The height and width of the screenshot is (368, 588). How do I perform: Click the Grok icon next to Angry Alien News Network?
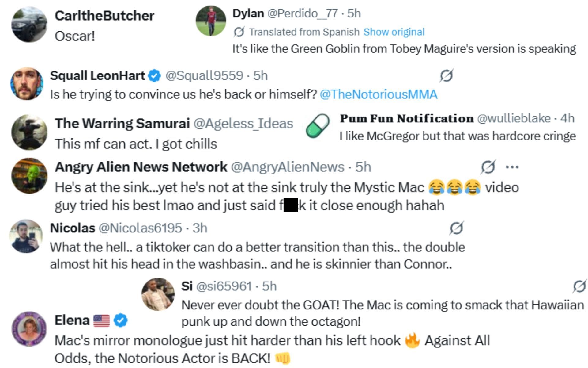(x=488, y=167)
